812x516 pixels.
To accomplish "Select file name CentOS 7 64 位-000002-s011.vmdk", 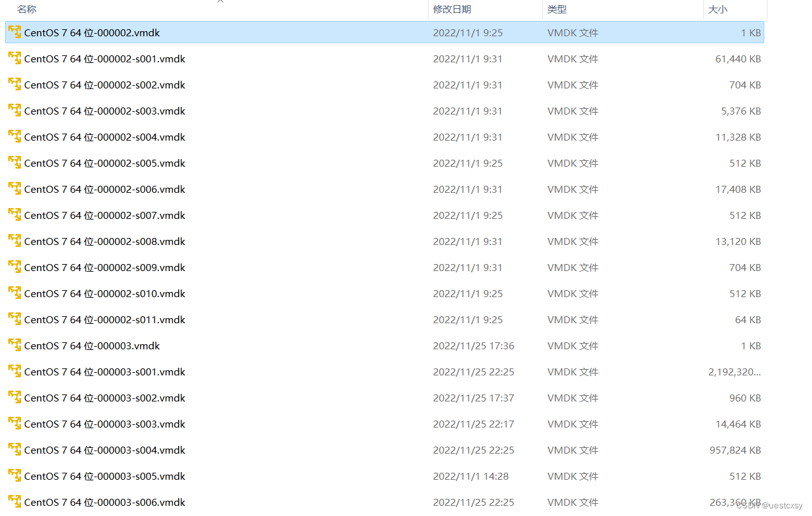I will tap(105, 319).
